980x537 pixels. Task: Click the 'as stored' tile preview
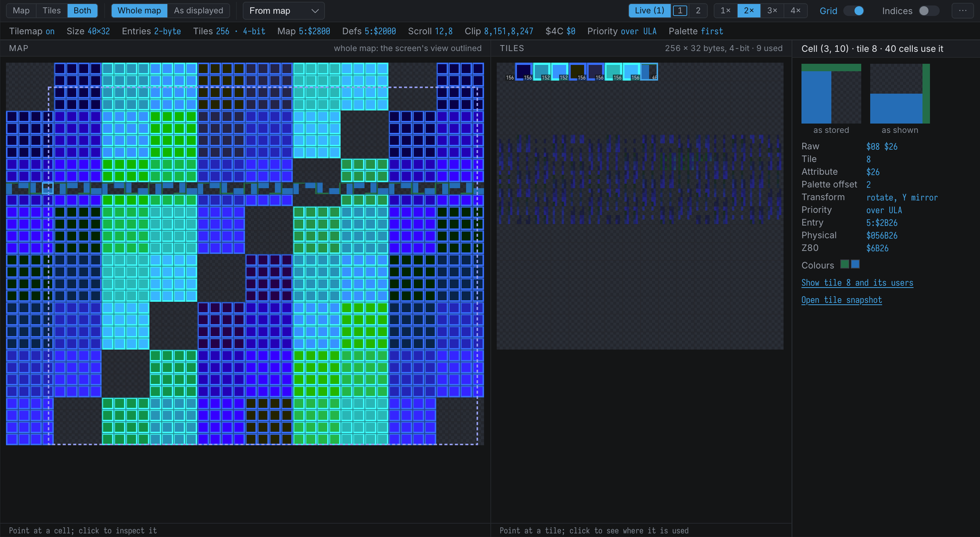click(831, 94)
